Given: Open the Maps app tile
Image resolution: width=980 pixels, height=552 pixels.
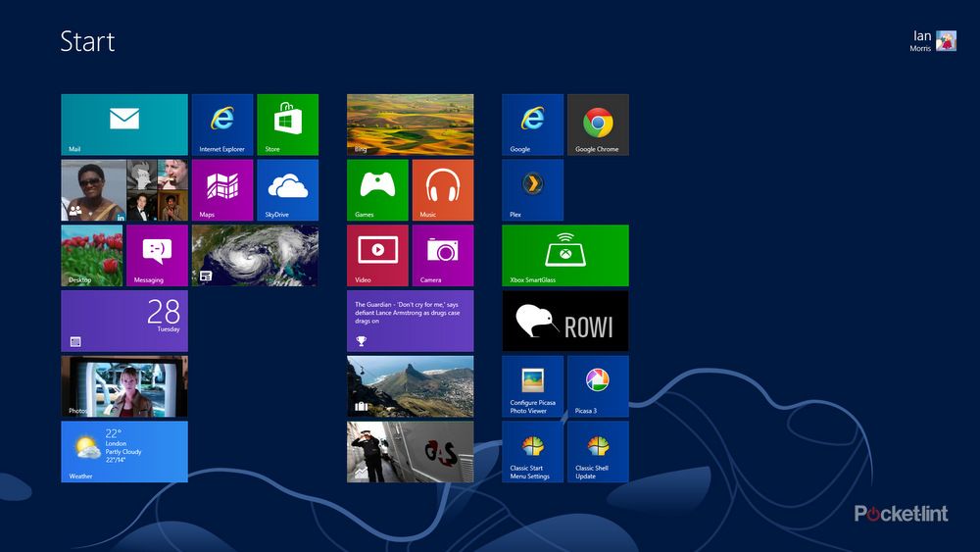Looking at the screenshot, I should point(222,190).
